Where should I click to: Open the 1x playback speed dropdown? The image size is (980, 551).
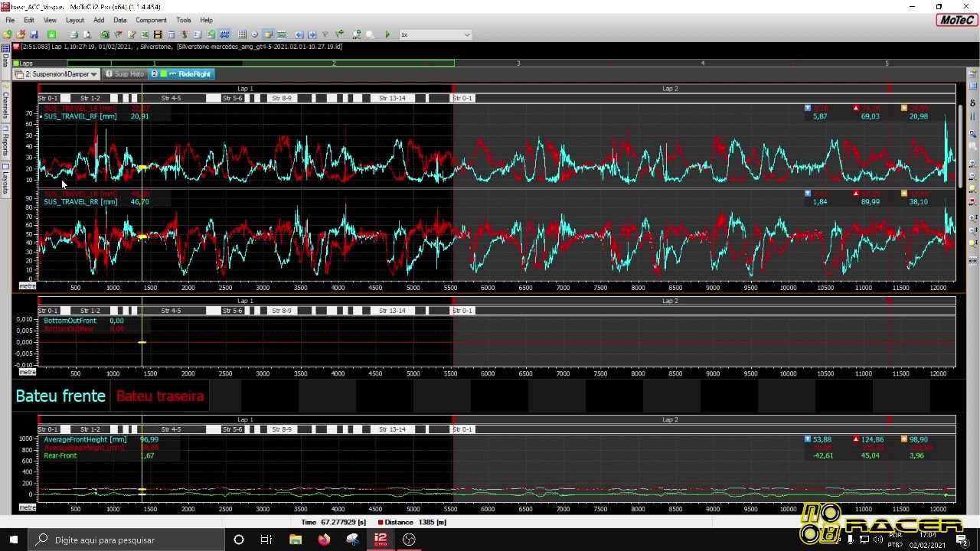click(435, 34)
